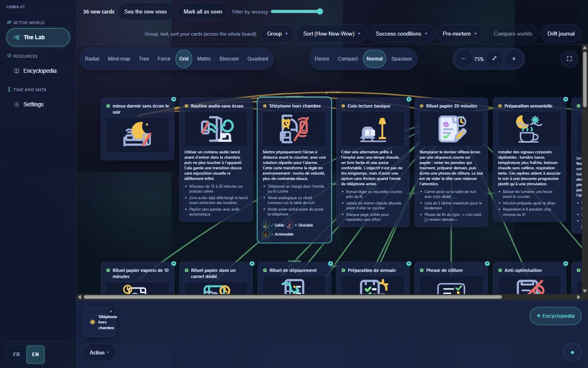
Task: Click the Filter by recency slider
Action: coord(297,11)
